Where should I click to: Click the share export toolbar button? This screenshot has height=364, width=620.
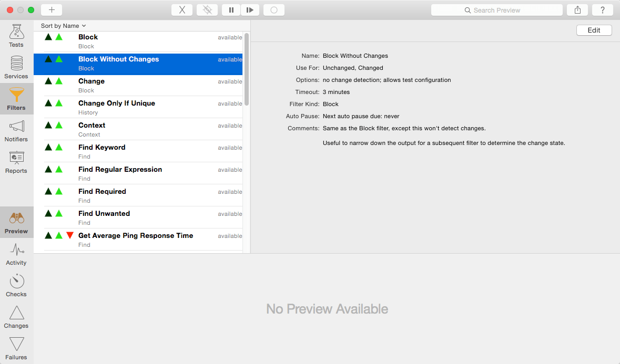click(578, 10)
